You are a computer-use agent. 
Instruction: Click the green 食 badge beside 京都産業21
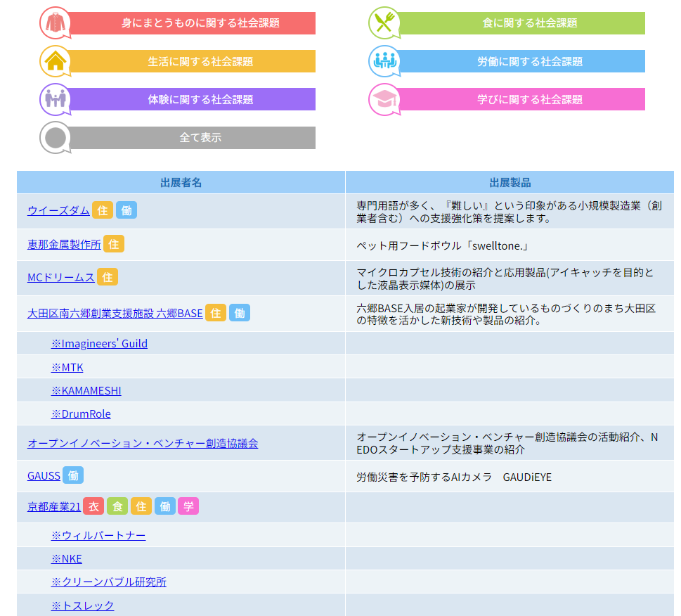pyautogui.click(x=117, y=506)
